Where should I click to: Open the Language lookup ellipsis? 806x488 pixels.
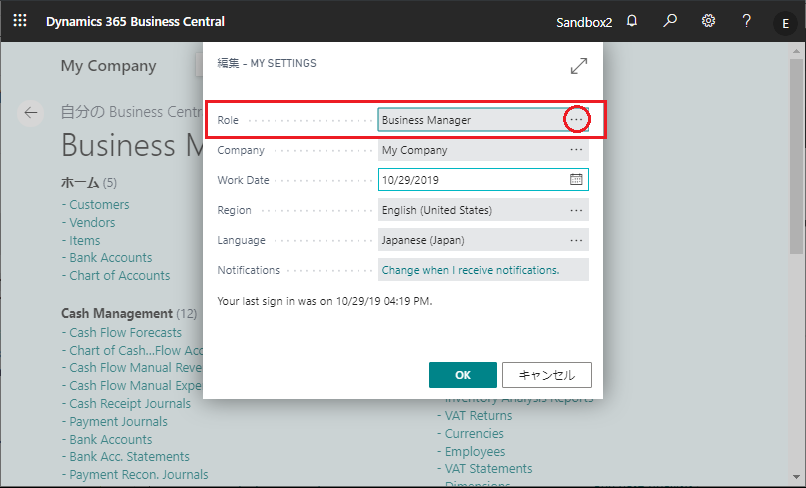pos(576,240)
